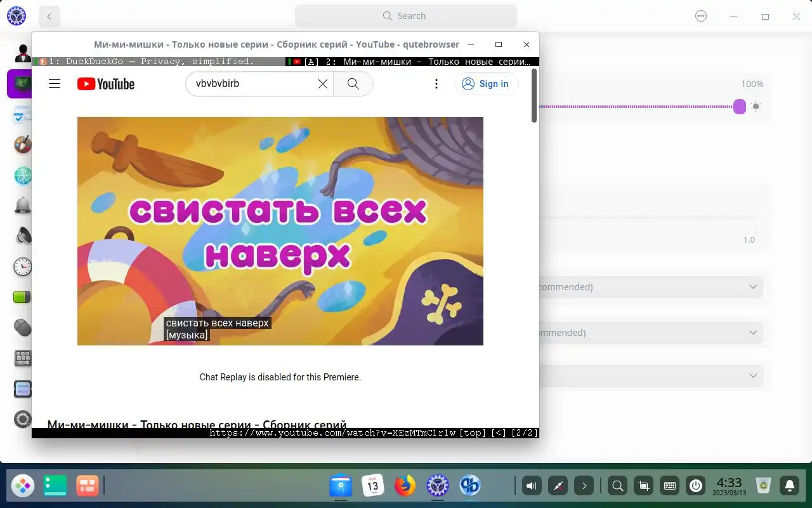
Task: Click the power button in the dock
Action: pyautogui.click(x=696, y=486)
